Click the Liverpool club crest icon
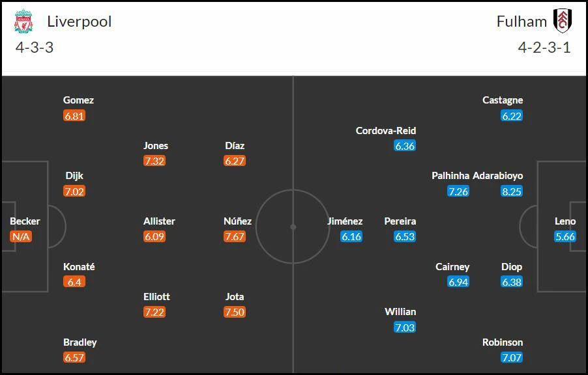The image size is (588, 375). tap(23, 21)
